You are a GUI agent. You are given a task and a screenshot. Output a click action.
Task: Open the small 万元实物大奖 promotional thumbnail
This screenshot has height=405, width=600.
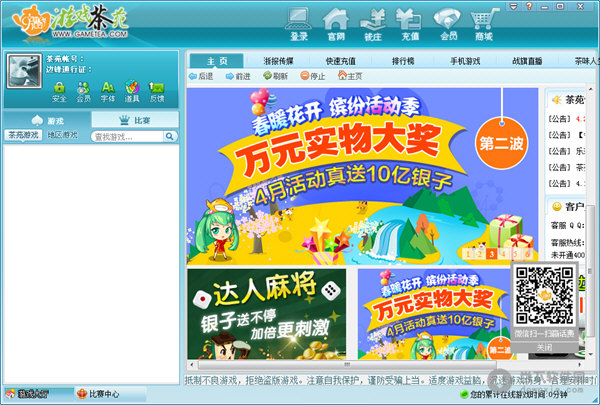click(434, 314)
